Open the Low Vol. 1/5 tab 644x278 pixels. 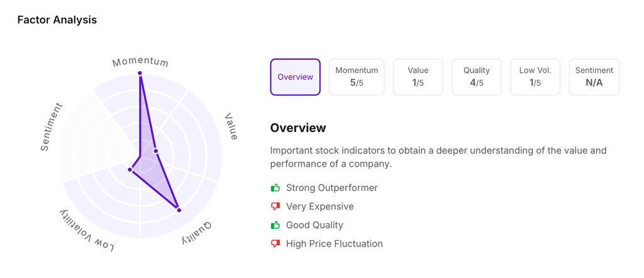point(535,77)
